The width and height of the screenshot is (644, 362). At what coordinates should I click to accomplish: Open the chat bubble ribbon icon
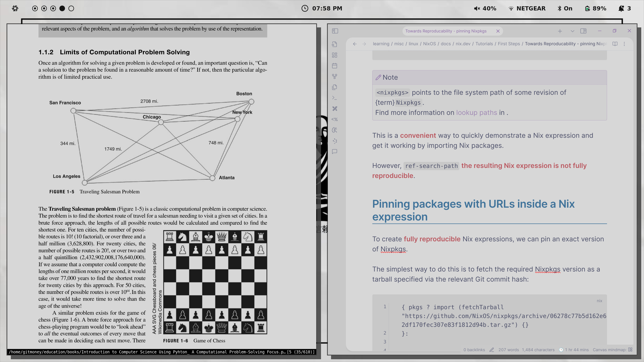click(x=335, y=152)
